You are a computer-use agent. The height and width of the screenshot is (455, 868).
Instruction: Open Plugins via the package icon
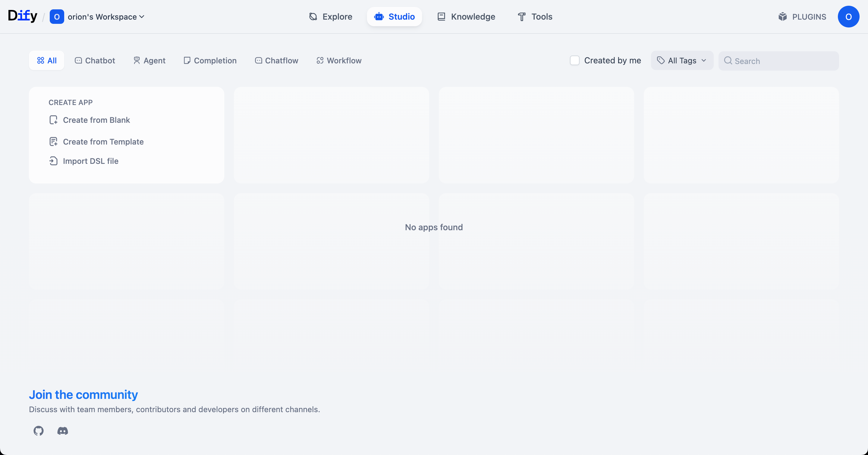coord(782,17)
